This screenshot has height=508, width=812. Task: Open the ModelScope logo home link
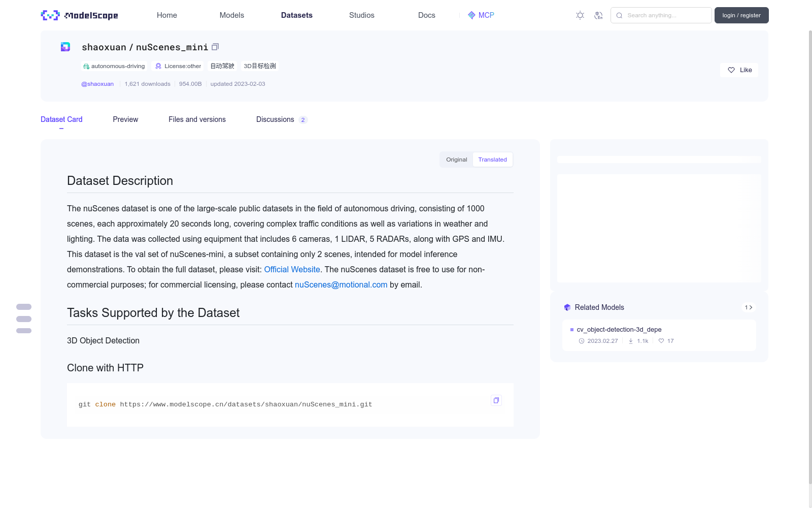pyautogui.click(x=79, y=15)
